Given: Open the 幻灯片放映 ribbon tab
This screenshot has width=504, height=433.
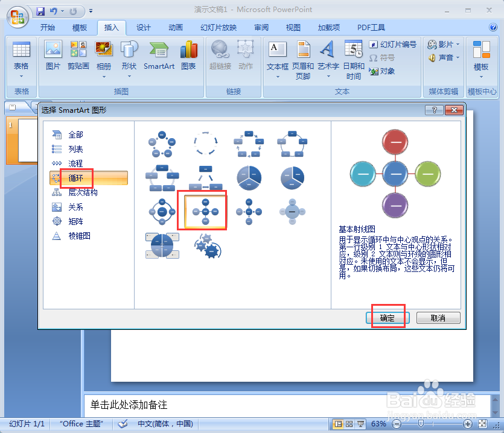Looking at the screenshot, I should [219, 28].
